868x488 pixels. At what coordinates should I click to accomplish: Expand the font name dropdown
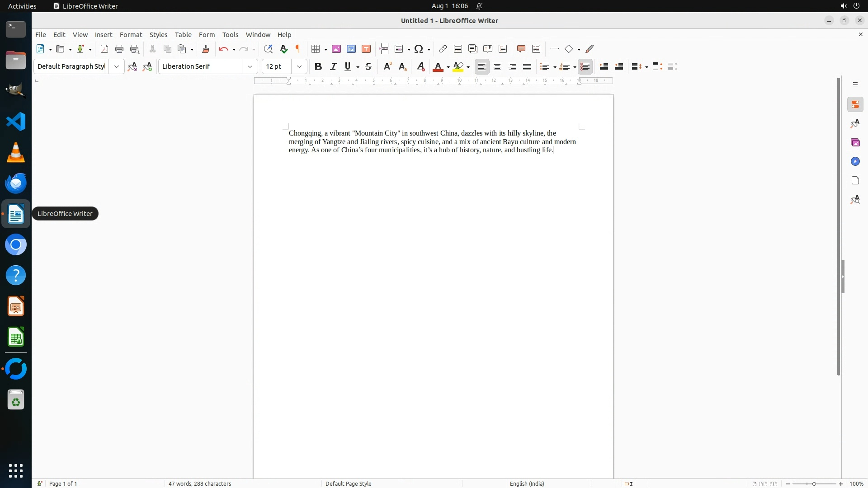pos(250,67)
